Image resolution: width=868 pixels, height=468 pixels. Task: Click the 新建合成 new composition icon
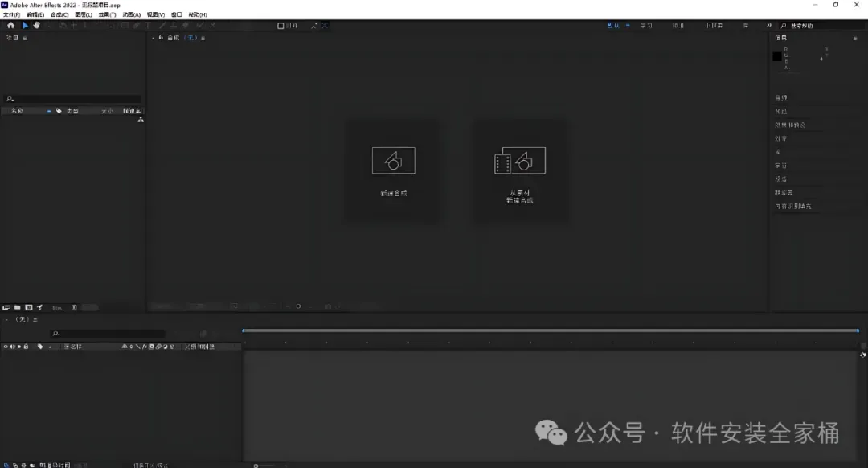pos(394,161)
